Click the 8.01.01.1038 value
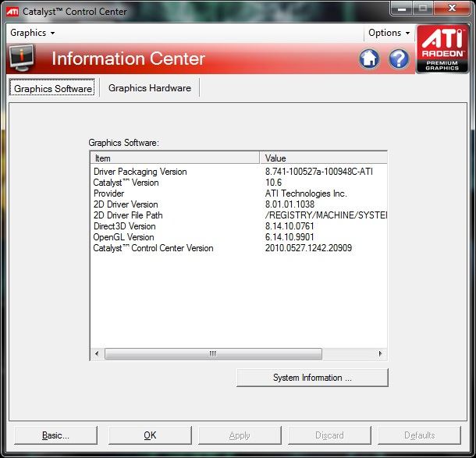The image size is (476, 458). [x=290, y=204]
